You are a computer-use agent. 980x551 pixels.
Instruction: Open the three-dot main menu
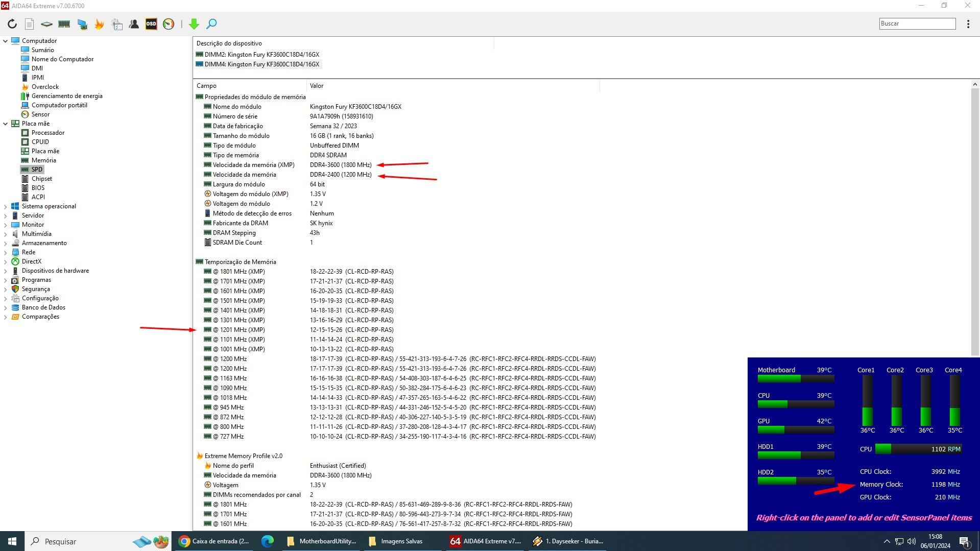[968, 24]
